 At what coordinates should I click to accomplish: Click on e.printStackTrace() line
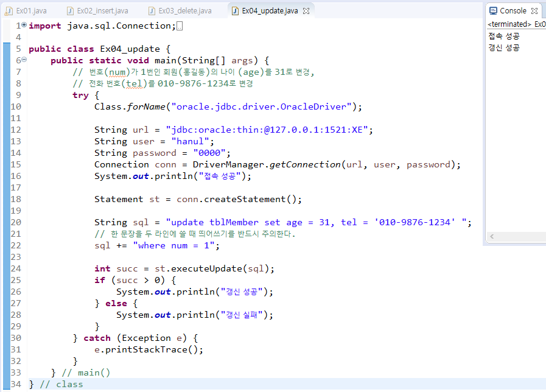pos(149,349)
